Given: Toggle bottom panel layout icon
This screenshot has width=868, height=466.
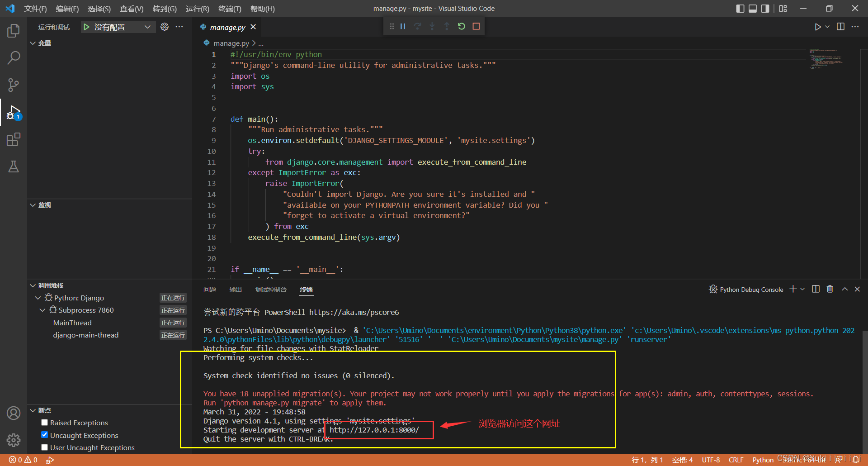Looking at the screenshot, I should (x=753, y=9).
